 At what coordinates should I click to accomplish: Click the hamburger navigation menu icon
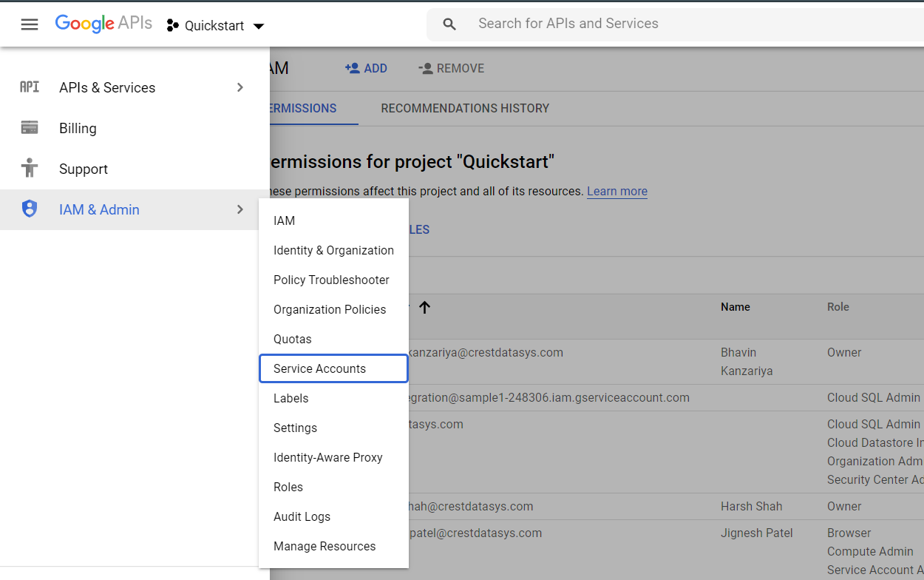(x=30, y=24)
